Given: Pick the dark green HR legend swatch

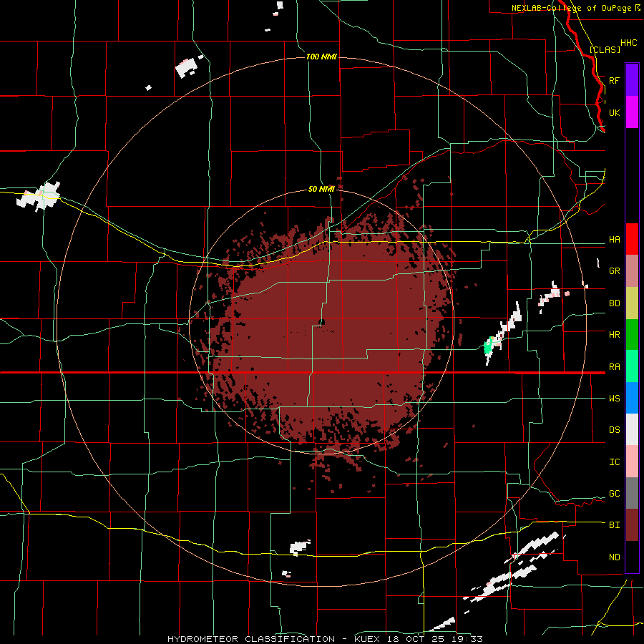Looking at the screenshot, I should click(x=632, y=335).
